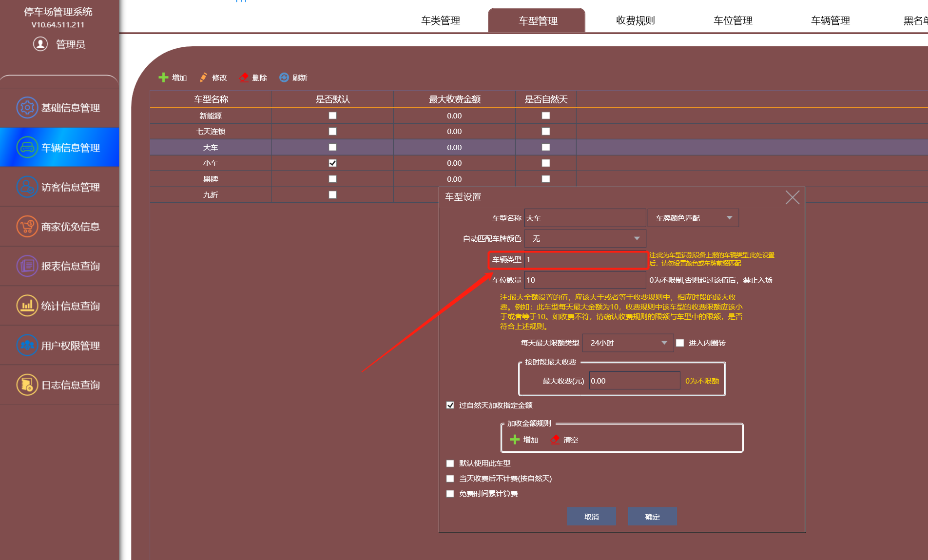Toggle 过自然天加收指定金额 checkbox
The height and width of the screenshot is (560, 928).
450,405
